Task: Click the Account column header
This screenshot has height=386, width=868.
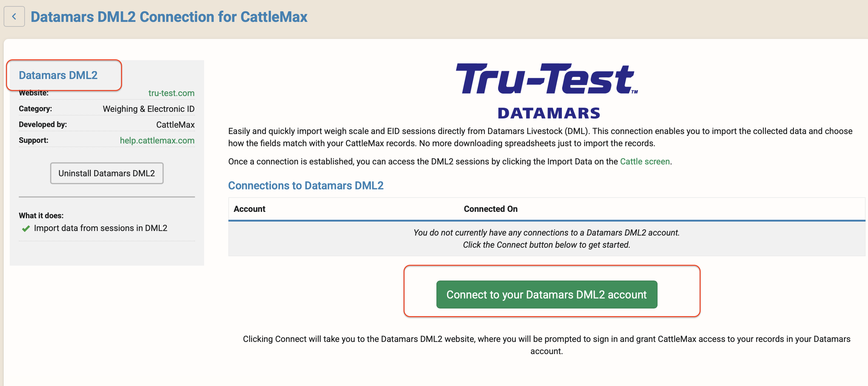Action: click(249, 209)
